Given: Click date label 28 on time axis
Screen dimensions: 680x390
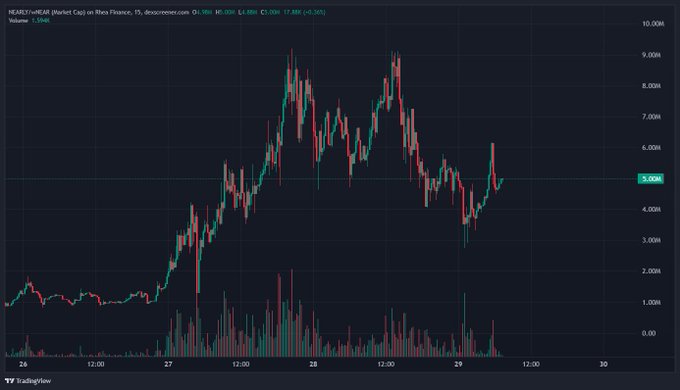Looking at the screenshot, I should coord(313,364).
